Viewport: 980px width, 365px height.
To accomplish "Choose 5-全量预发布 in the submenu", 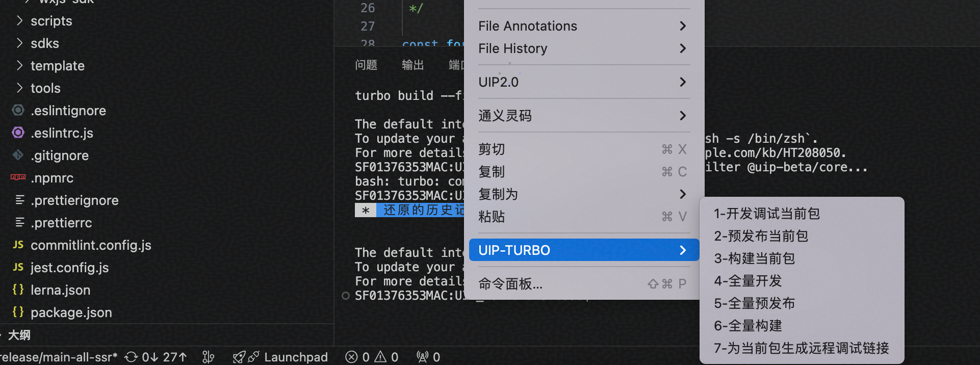I will click(802, 303).
